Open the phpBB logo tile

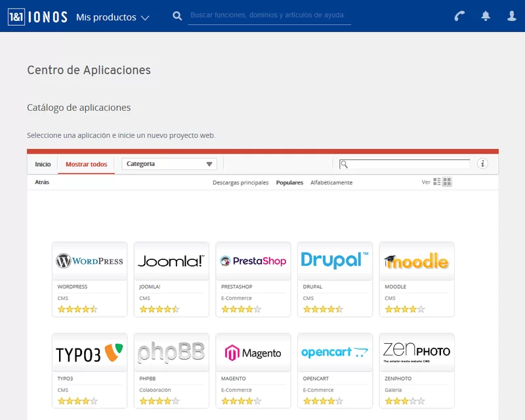(x=171, y=352)
